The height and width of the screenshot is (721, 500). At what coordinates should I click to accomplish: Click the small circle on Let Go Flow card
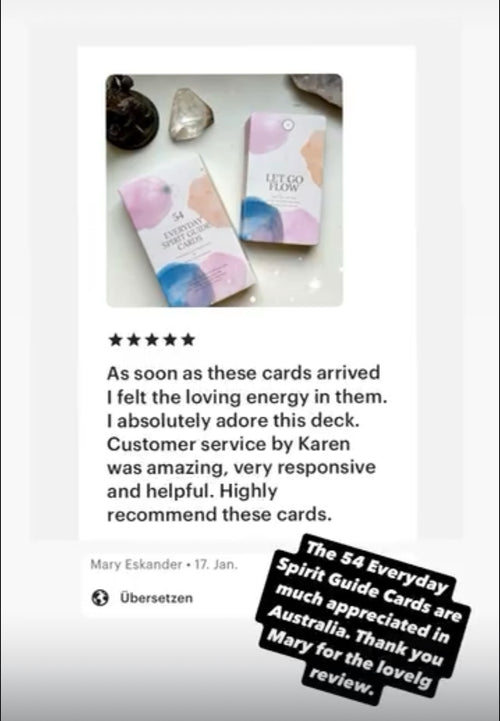point(287,124)
